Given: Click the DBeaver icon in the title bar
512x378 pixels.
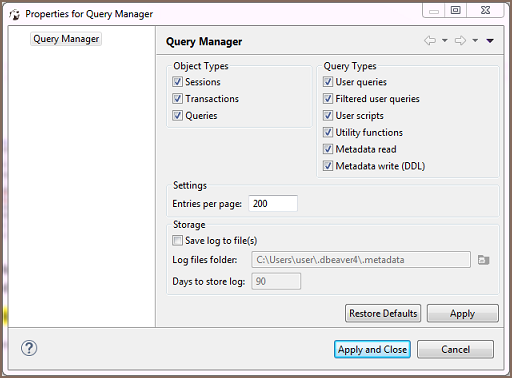Looking at the screenshot, I should tap(15, 14).
